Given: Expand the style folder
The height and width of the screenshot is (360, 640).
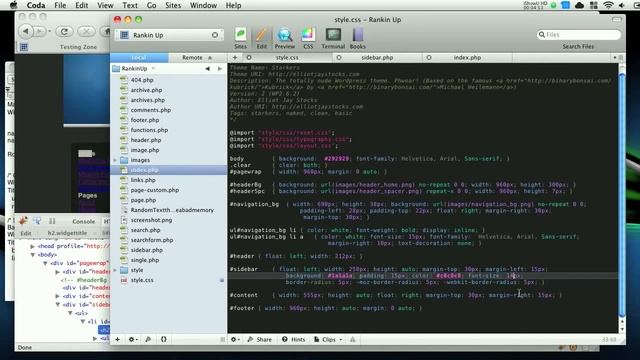Looking at the screenshot, I should tap(115, 270).
